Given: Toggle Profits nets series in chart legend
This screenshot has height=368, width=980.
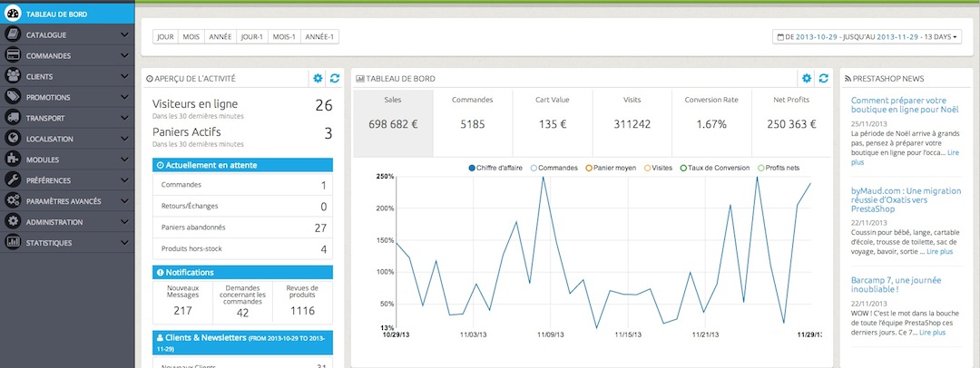Looking at the screenshot, I should coord(779,168).
